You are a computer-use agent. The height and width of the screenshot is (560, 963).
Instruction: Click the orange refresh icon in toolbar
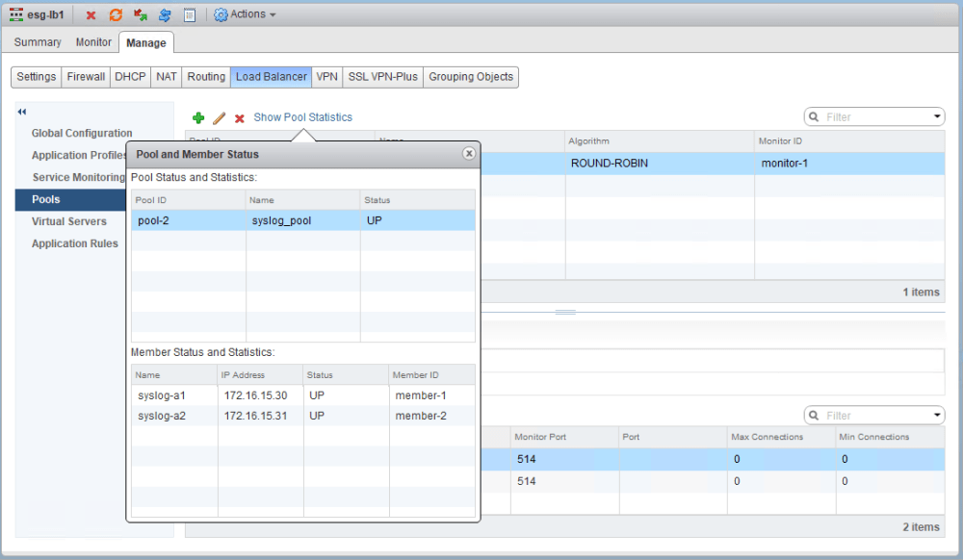(x=116, y=14)
